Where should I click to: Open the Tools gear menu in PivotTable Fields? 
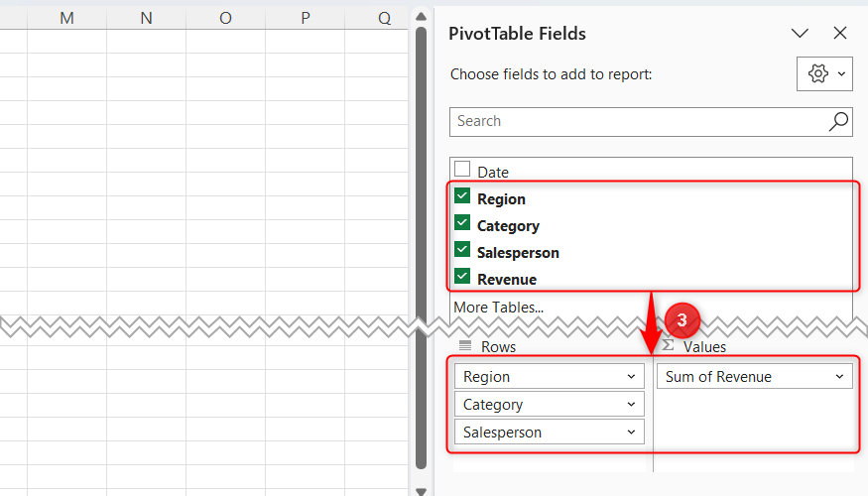click(824, 73)
